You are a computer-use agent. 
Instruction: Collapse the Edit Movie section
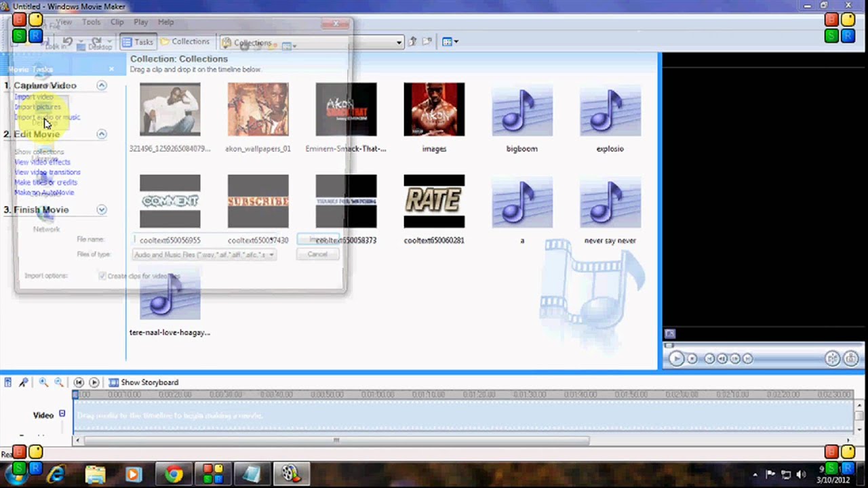(x=102, y=134)
